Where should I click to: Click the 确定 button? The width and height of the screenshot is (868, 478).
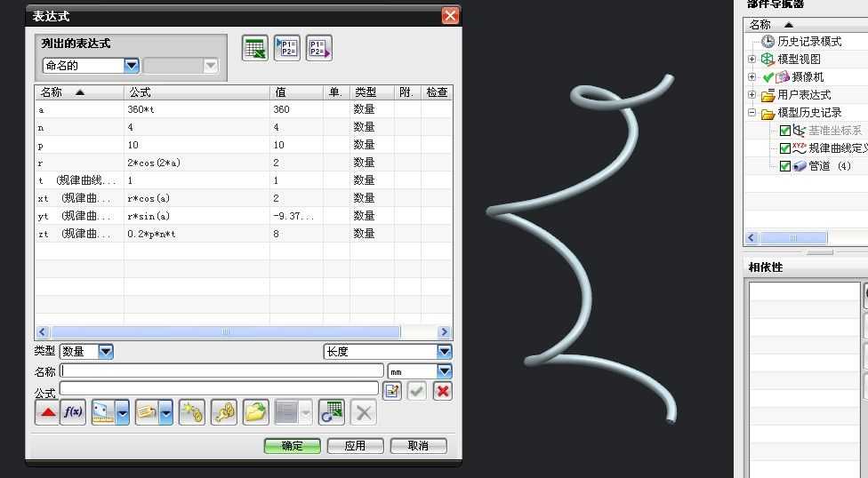tap(292, 446)
